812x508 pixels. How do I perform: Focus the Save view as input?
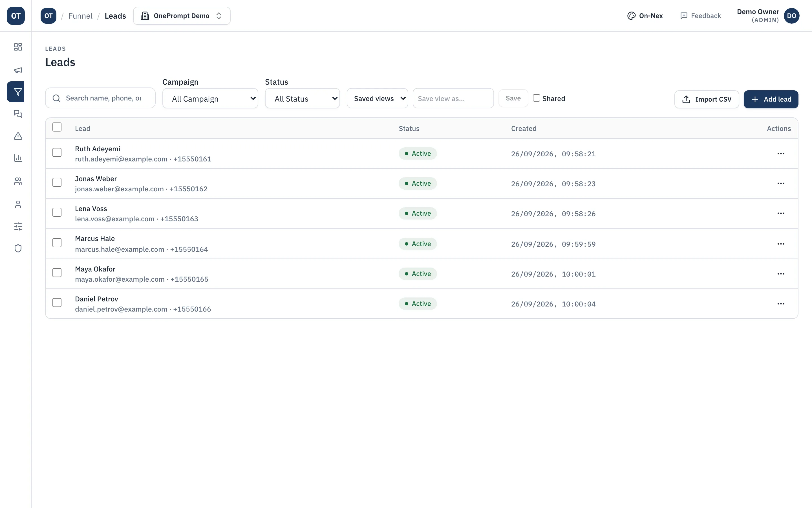(x=453, y=98)
